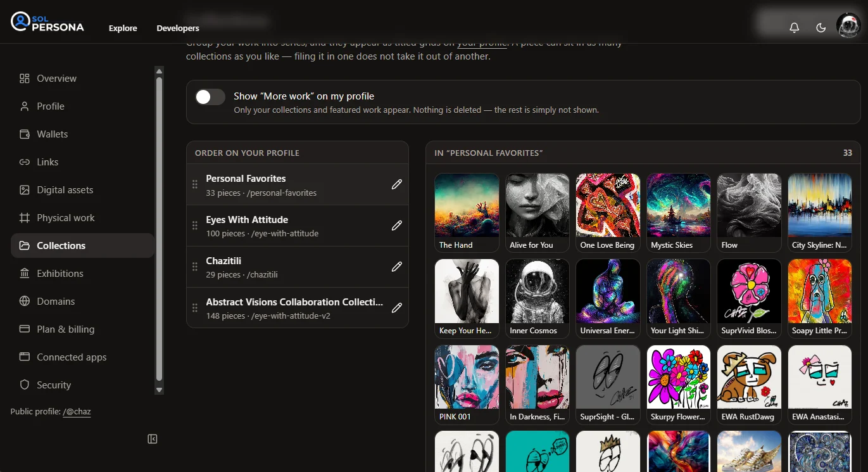Select Chazitili collection row

(298, 267)
